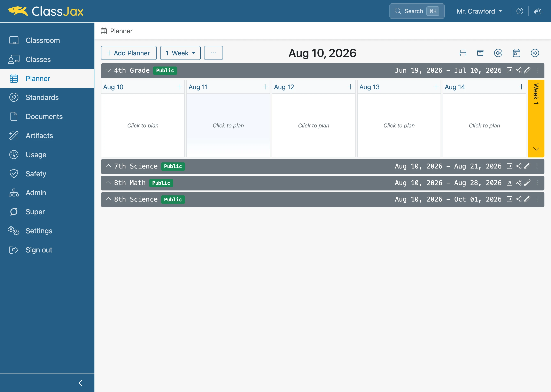Open the jump-to-date calendar icon
The image size is (551, 392).
click(x=517, y=53)
